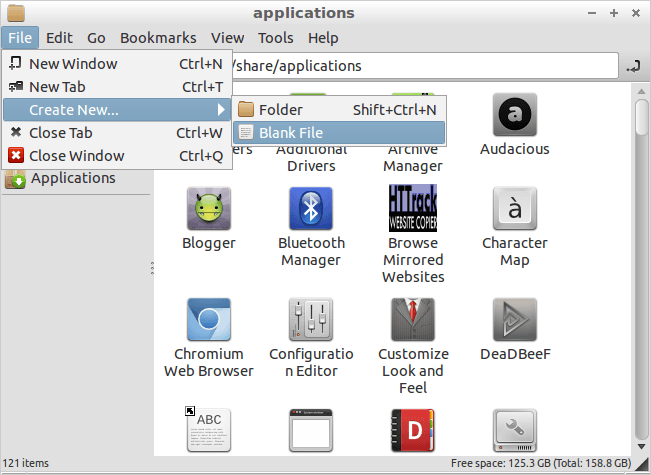The image size is (651, 475).
Task: Minimize the applications window
Action: [592, 13]
